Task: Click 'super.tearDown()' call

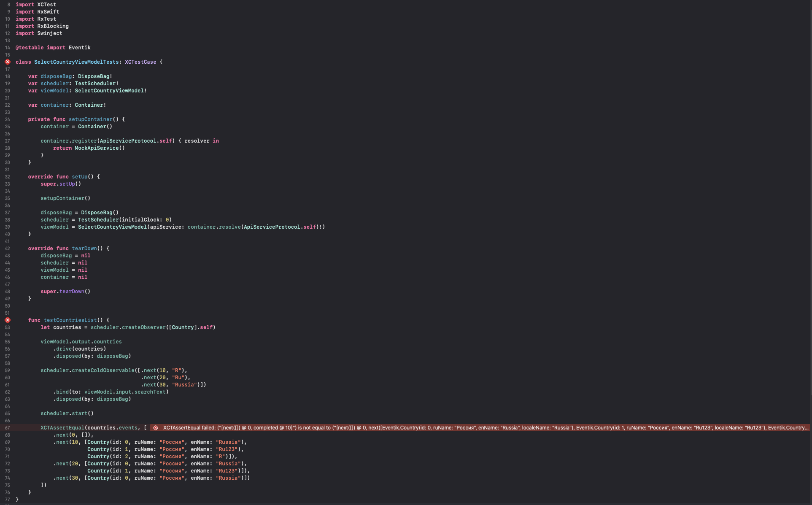Action: tap(65, 292)
